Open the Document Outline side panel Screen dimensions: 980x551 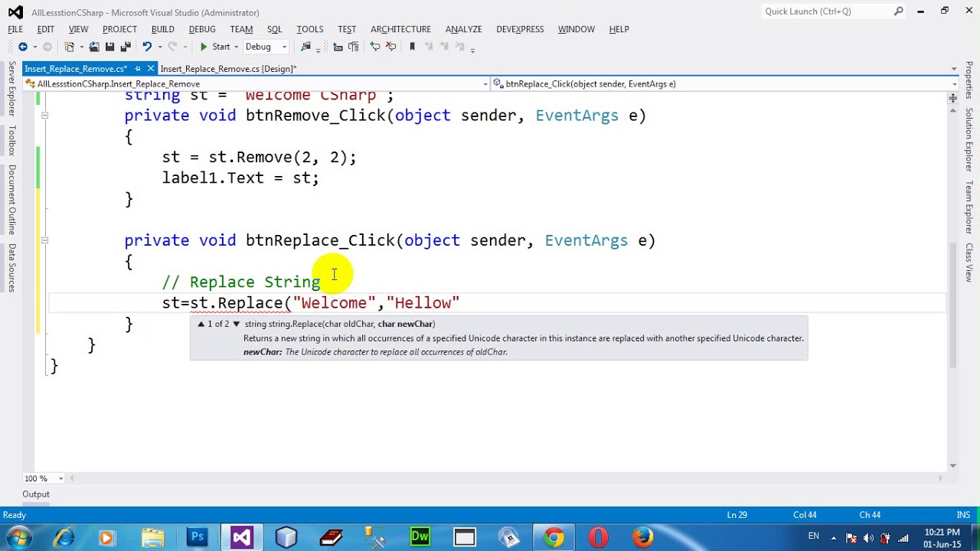(x=11, y=200)
